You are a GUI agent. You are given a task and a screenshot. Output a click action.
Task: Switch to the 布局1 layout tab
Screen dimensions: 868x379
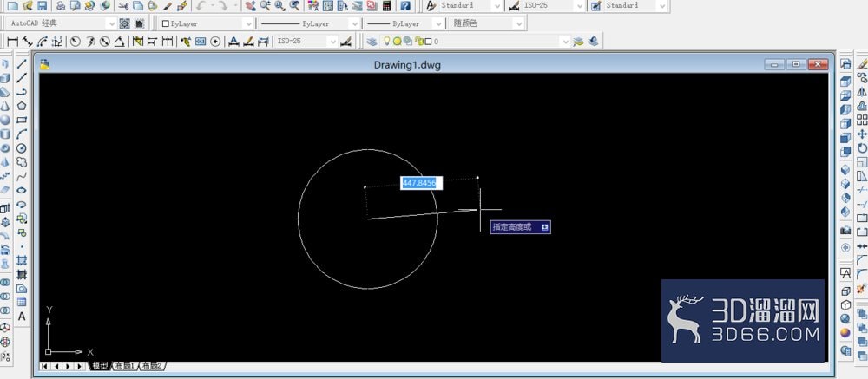[x=124, y=366]
